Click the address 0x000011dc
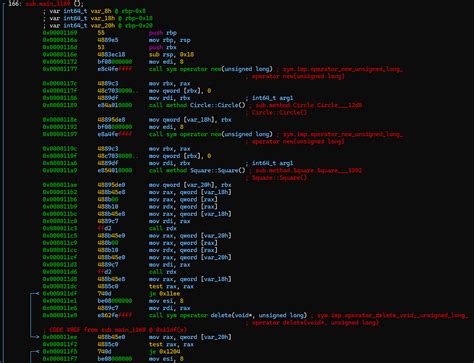Viewport: 474px width, 363px height. pos(60,286)
